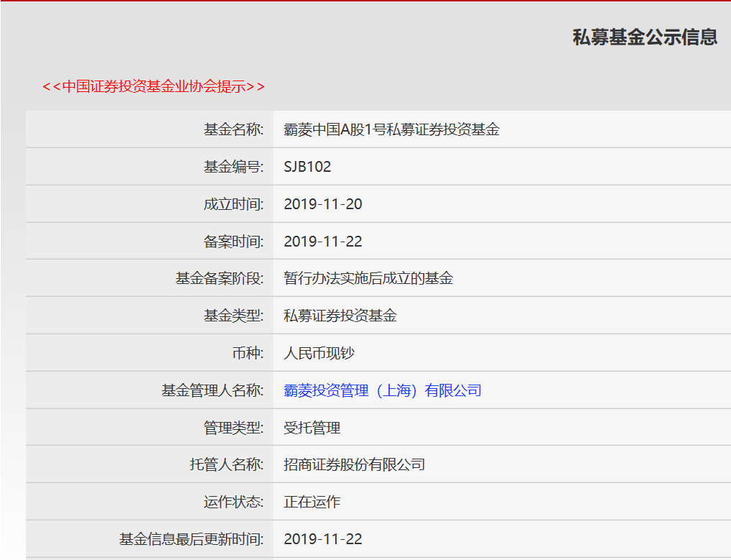Click the 备案时间 date value
731x560 pixels.
pyautogui.click(x=322, y=242)
